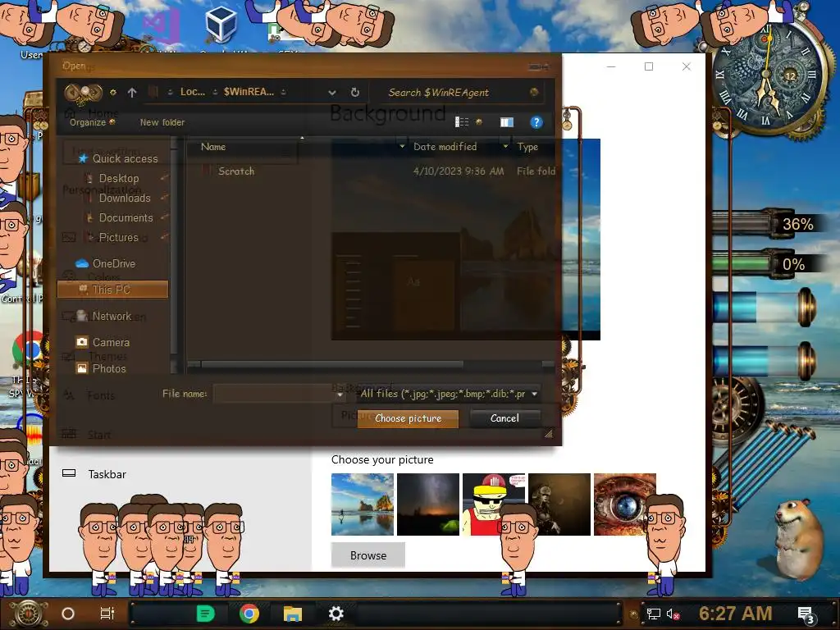Click the 0% green gauge gadget
This screenshot has width=840, height=630.
[x=769, y=263]
